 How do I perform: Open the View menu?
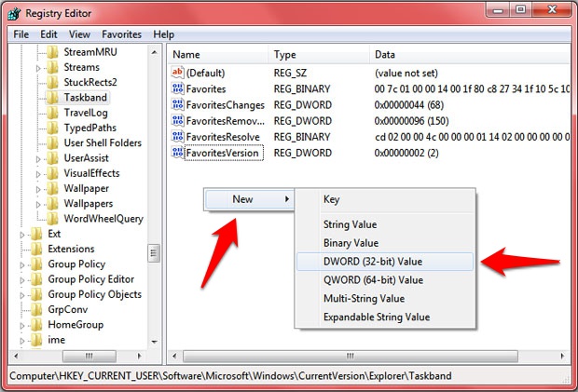click(x=79, y=34)
